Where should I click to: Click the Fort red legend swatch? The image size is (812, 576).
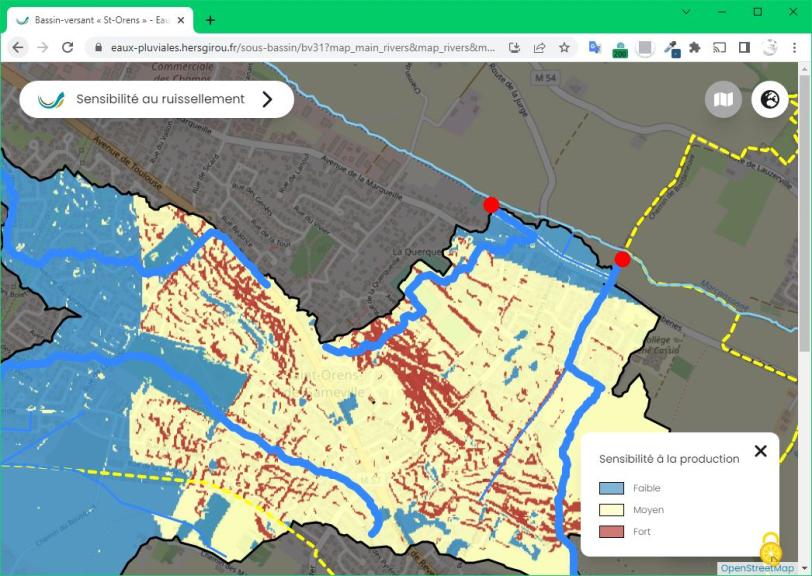[x=611, y=532]
